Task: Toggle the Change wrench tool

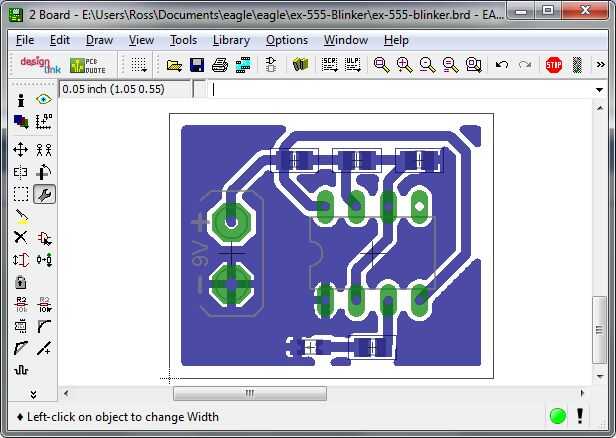Action: (44, 194)
